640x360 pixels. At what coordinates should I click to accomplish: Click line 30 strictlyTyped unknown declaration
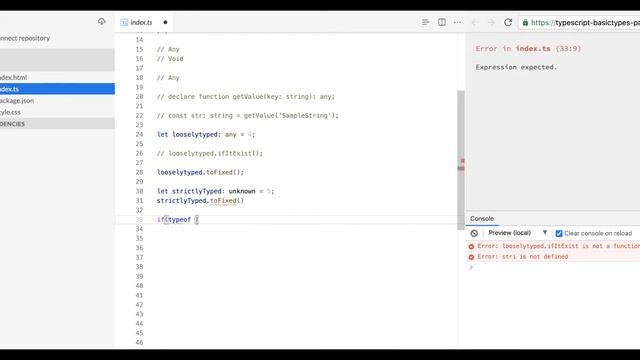(215, 191)
